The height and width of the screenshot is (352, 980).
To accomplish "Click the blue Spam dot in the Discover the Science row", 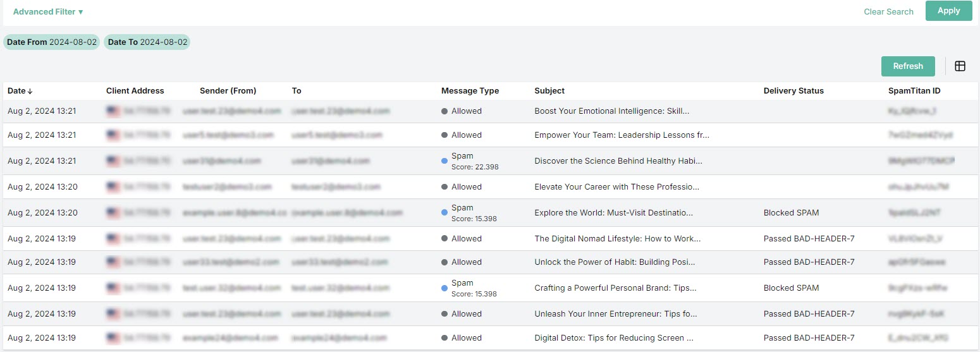I will coord(444,161).
